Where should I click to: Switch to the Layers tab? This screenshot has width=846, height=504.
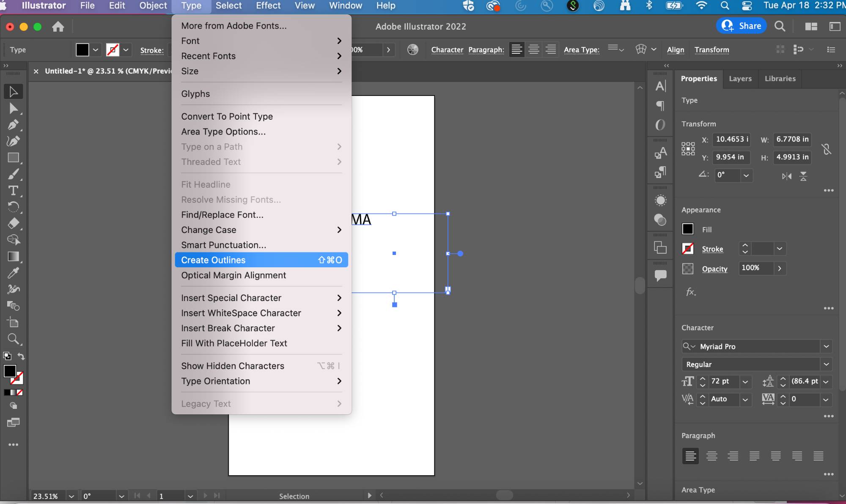click(740, 79)
